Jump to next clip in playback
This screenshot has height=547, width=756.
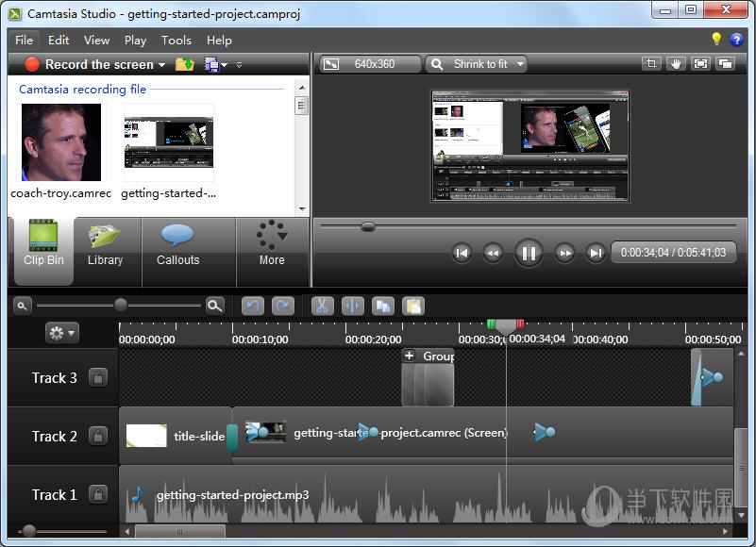596,253
